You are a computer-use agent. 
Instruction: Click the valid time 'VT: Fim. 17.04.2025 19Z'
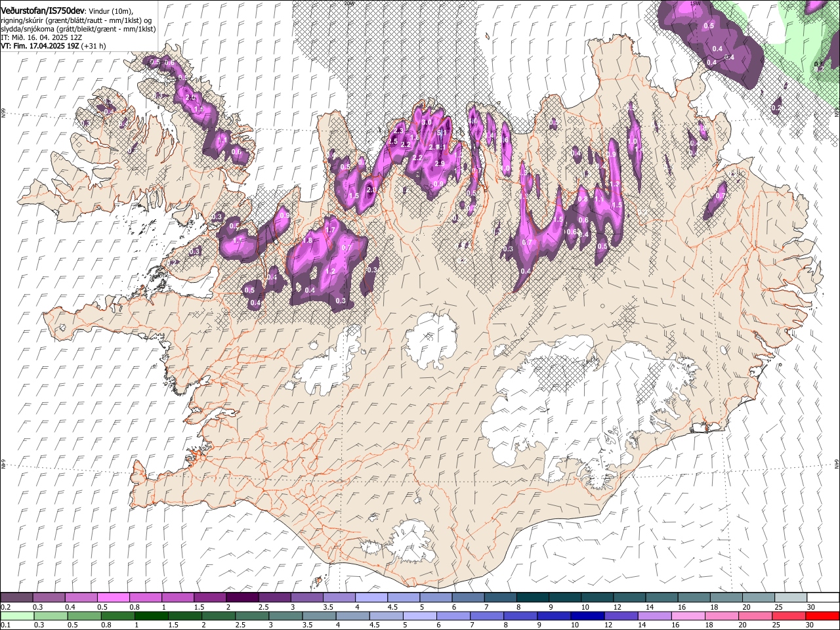pos(40,46)
